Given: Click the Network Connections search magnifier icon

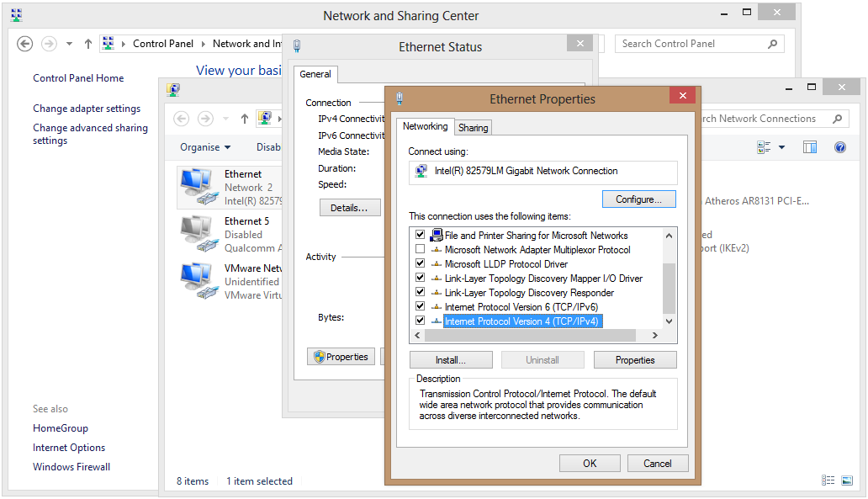Looking at the screenshot, I should tap(838, 119).
